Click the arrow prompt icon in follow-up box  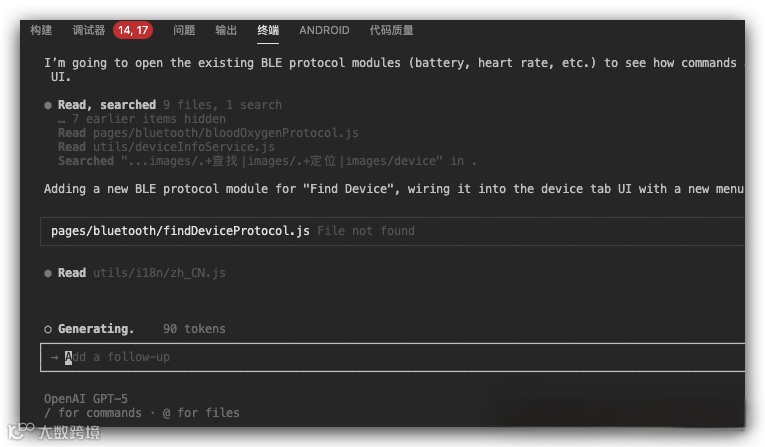(55, 357)
